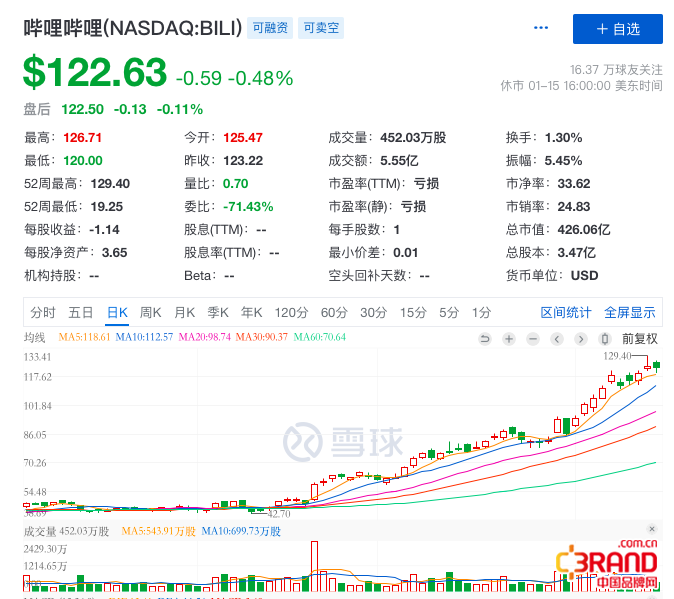This screenshot has width=674, height=599.
Task: Toggle the MA60 moving average label
Action: pos(319,338)
